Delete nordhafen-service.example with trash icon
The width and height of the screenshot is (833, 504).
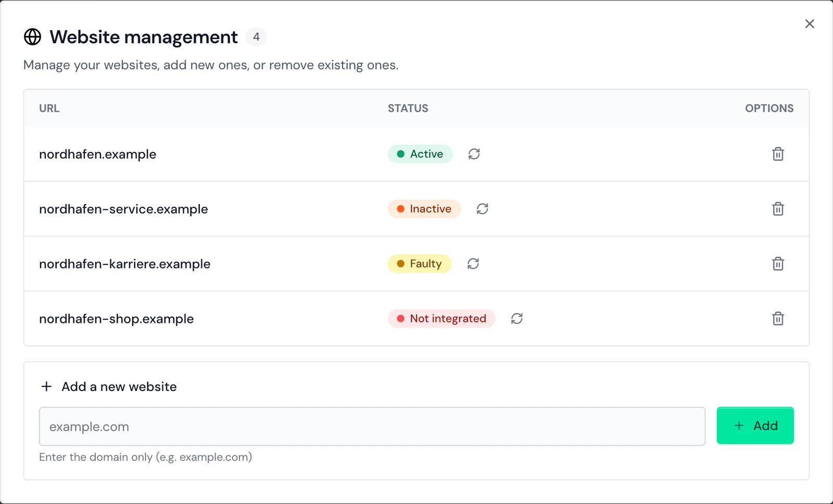click(x=778, y=209)
